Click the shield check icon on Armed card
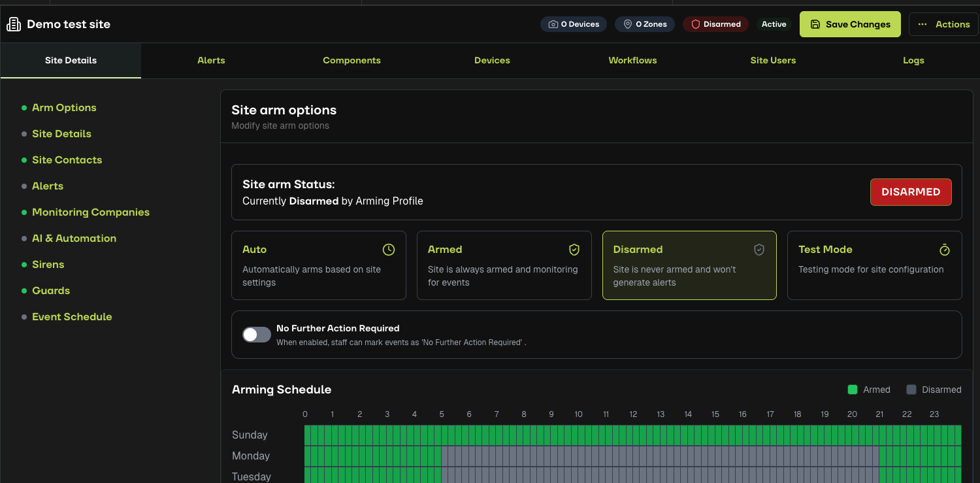Screen dimensions: 980x483 [x=574, y=250]
